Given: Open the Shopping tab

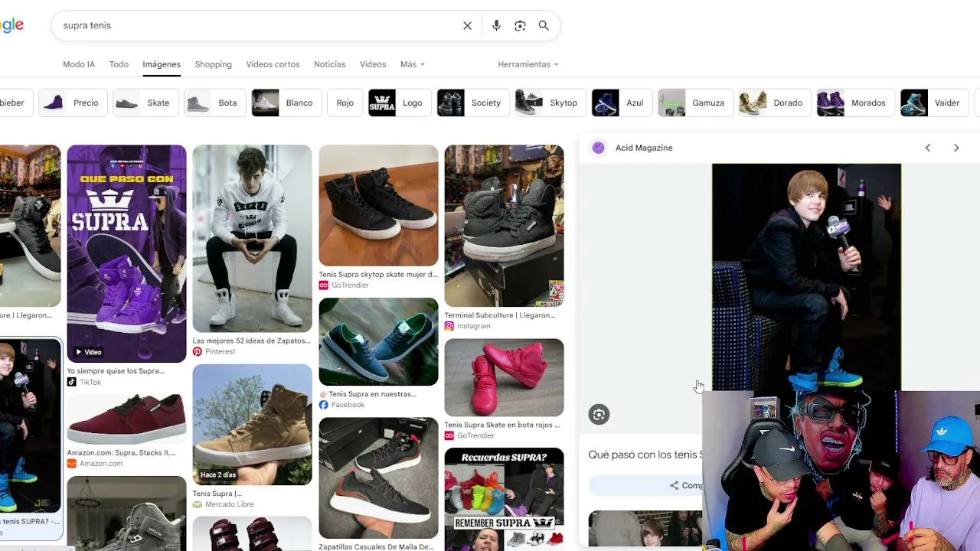Looking at the screenshot, I should 213,64.
